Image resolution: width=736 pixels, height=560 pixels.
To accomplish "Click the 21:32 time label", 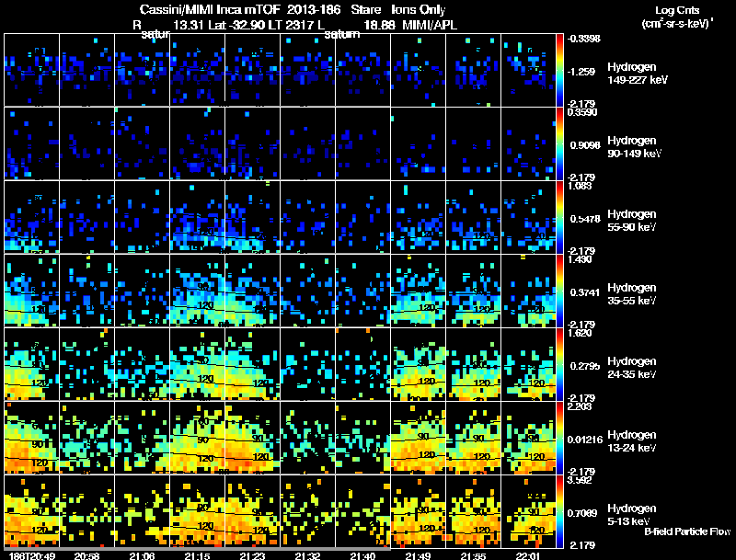I will pos(307,555).
